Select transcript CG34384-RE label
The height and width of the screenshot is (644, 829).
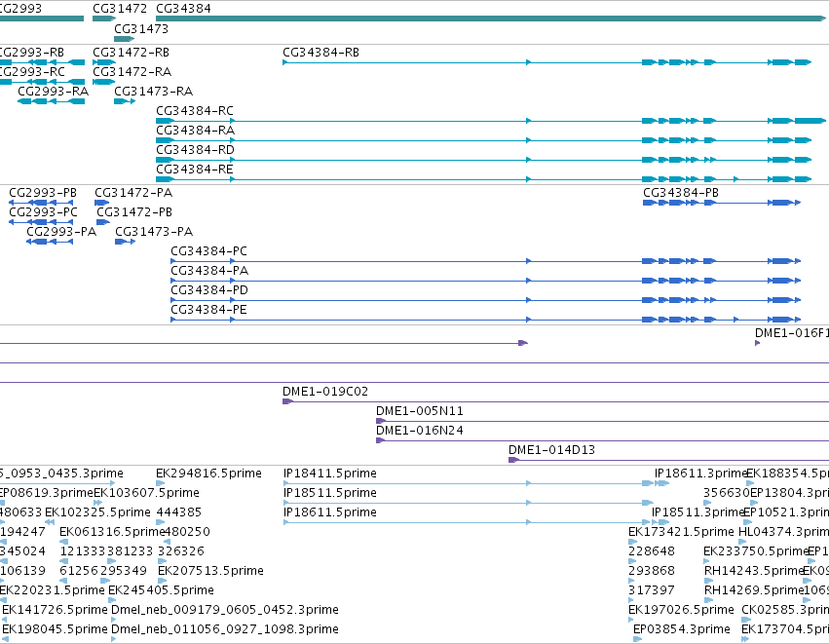point(195,170)
